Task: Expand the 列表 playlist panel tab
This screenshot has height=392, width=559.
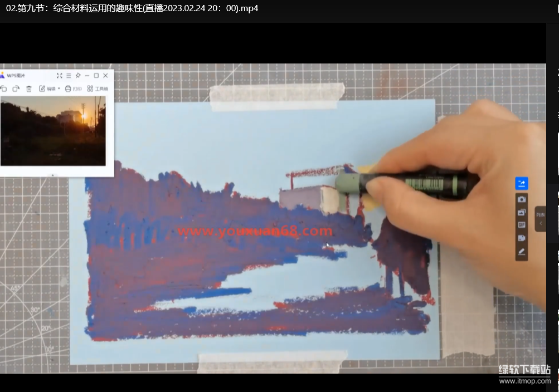Action: [x=541, y=219]
